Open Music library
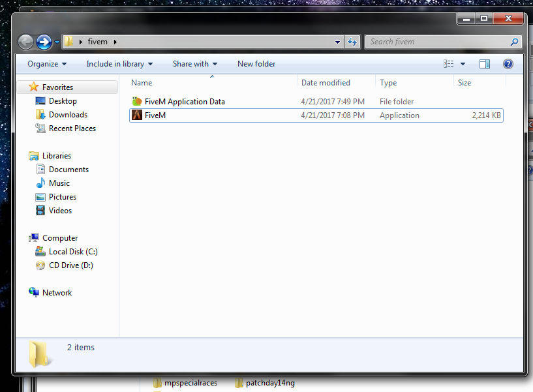The image size is (533, 392). tap(59, 183)
